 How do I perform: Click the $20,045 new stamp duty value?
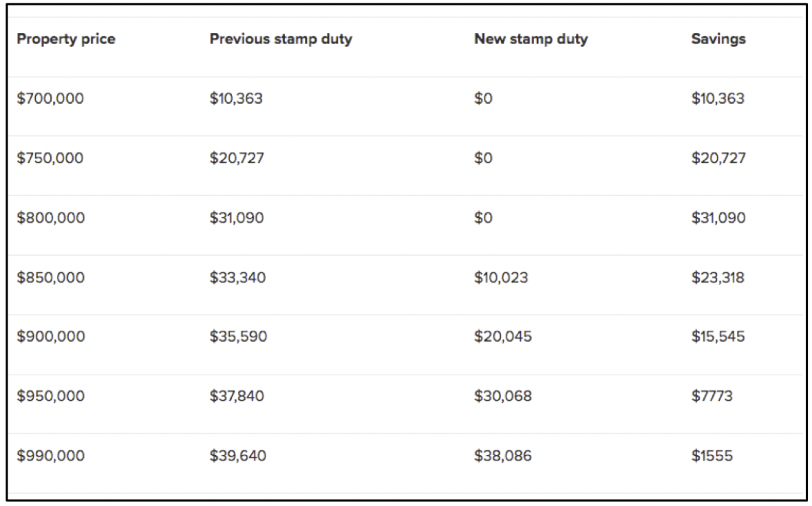[503, 337]
